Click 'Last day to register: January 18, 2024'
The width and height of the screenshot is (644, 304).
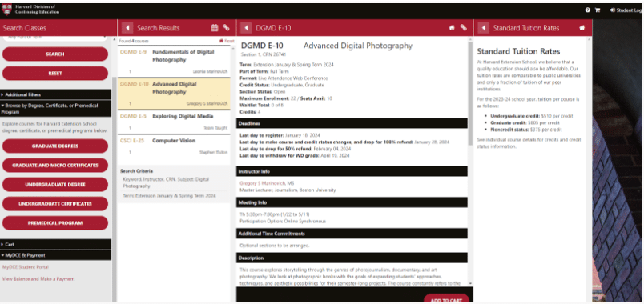point(280,135)
